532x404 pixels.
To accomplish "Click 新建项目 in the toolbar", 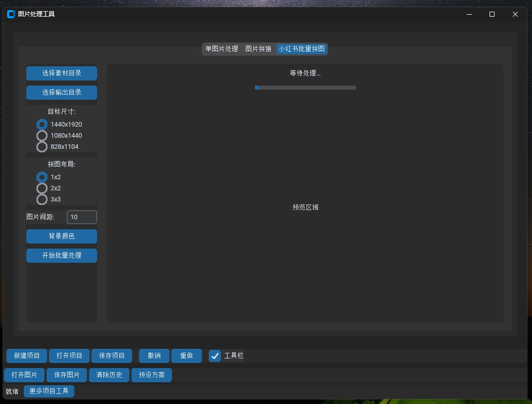I will point(27,356).
